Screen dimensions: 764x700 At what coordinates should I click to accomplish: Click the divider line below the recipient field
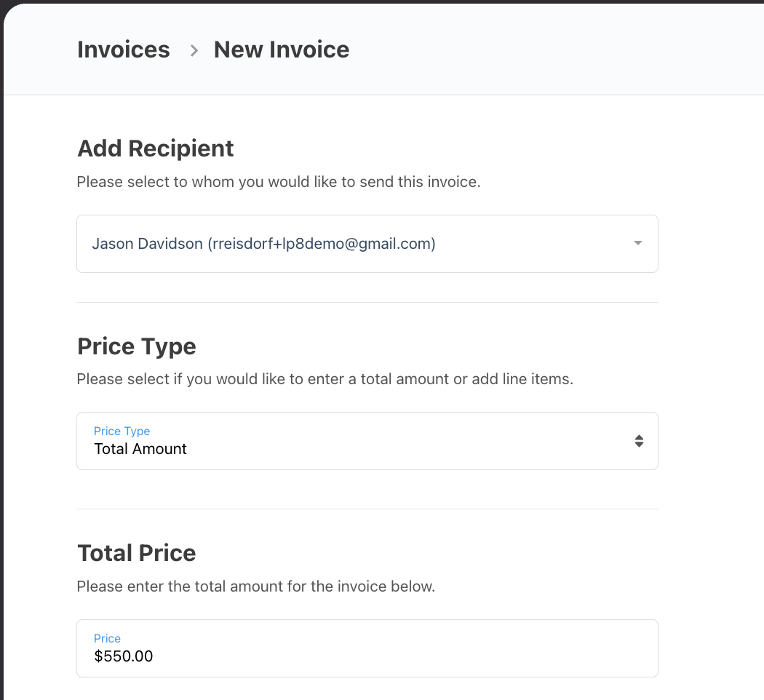pyautogui.click(x=367, y=302)
